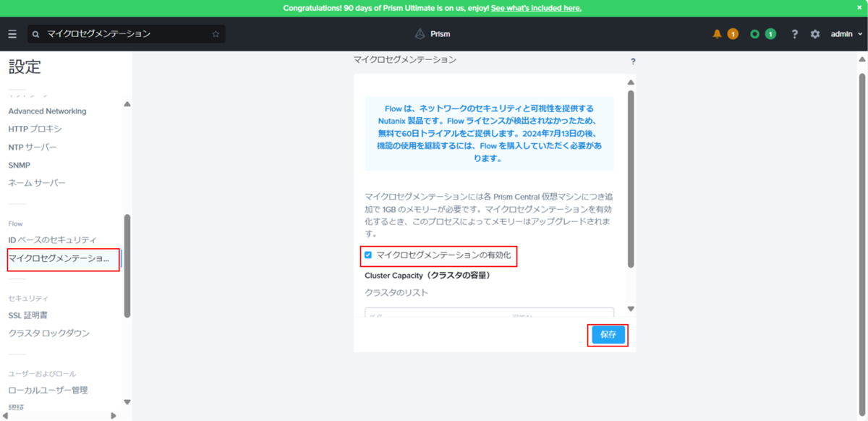868x421 pixels.
Task: Open the help question mark in header
Action: click(794, 34)
